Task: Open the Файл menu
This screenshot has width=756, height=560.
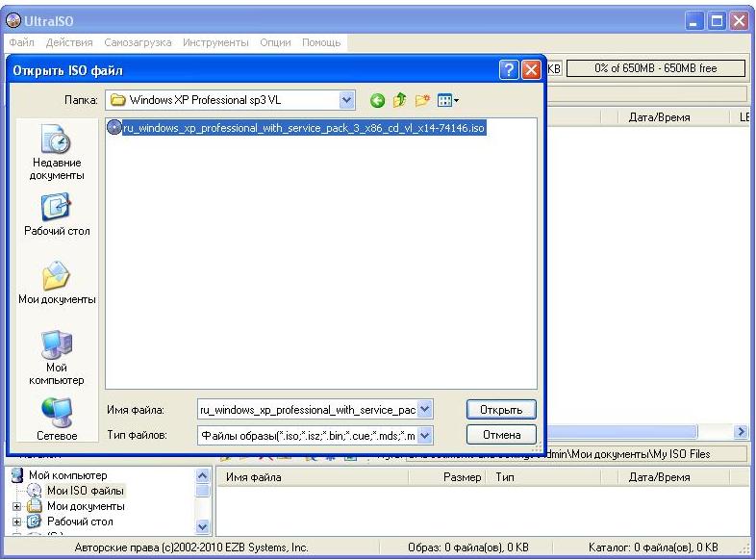Action: click(x=22, y=42)
